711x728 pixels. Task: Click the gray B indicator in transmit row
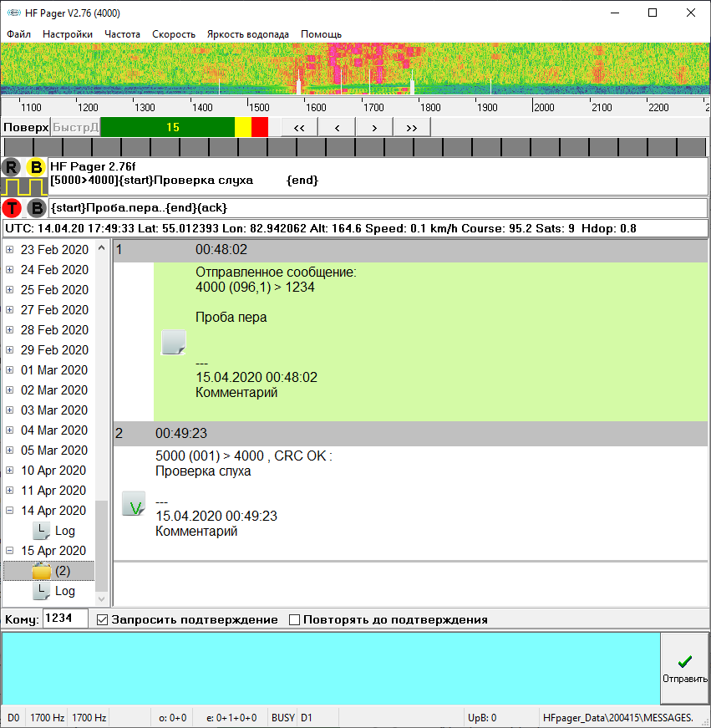(x=36, y=208)
